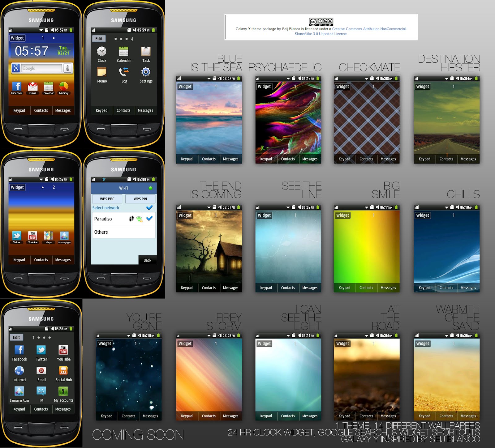Open the Task app icon
This screenshot has width=495, height=448.
pos(146,52)
